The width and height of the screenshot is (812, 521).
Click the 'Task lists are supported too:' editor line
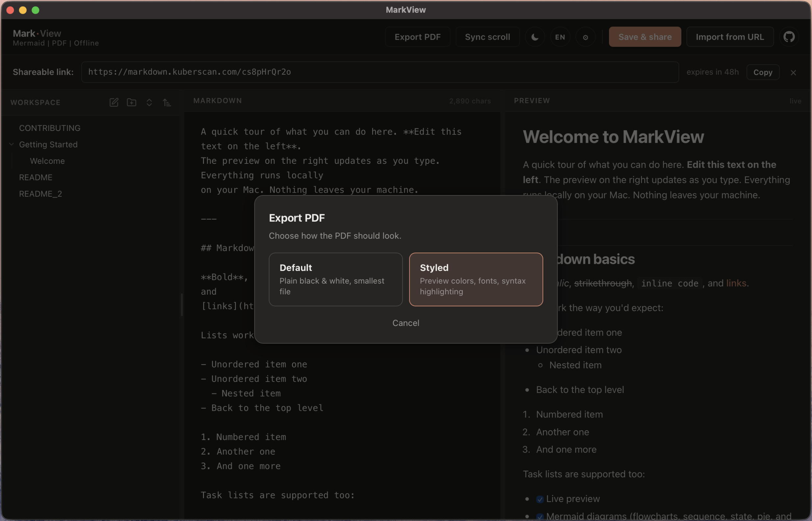277,495
